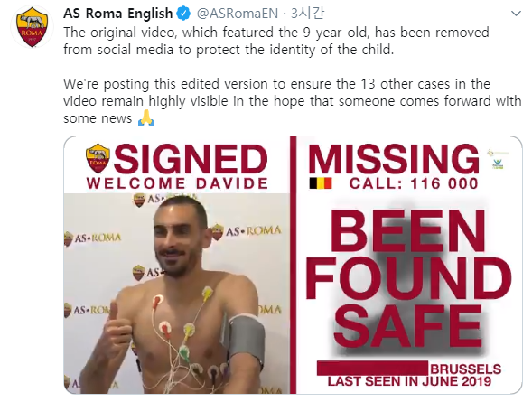Image resolution: width=532 pixels, height=402 pixels.
Task: Select the tweet text about 13 other cases
Action: [x=292, y=101]
